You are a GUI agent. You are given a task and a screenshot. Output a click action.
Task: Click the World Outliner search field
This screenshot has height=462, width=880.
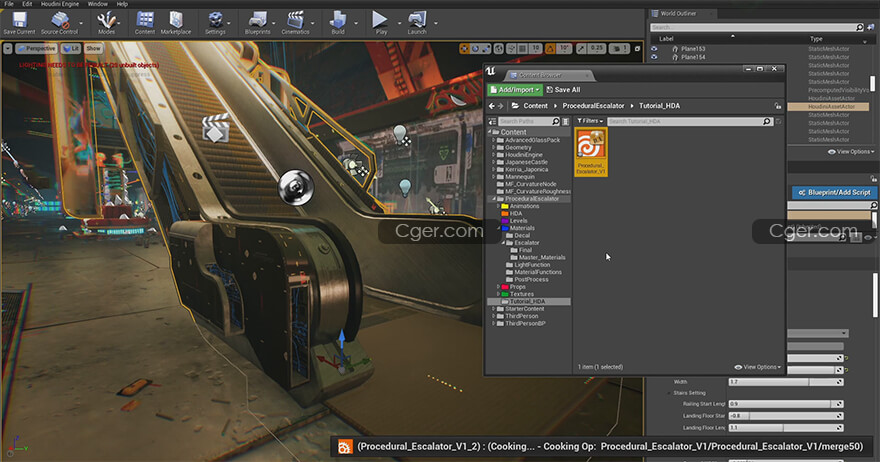(757, 27)
